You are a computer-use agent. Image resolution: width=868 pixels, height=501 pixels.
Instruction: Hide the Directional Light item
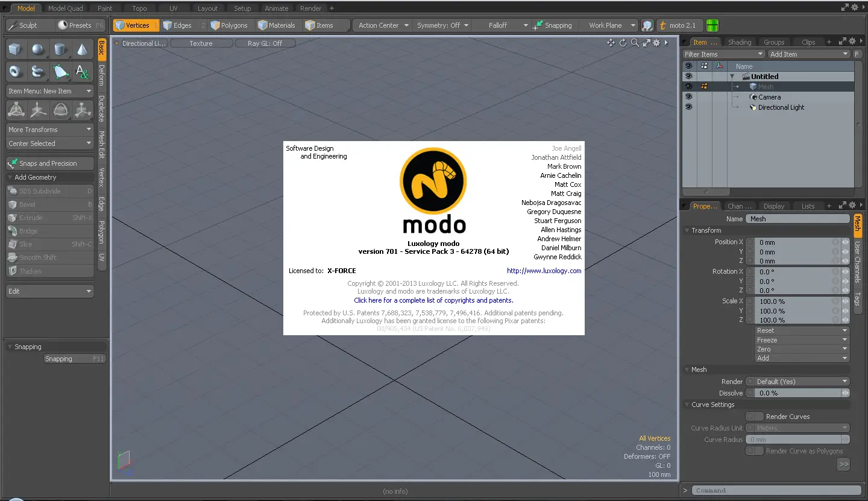tap(689, 107)
